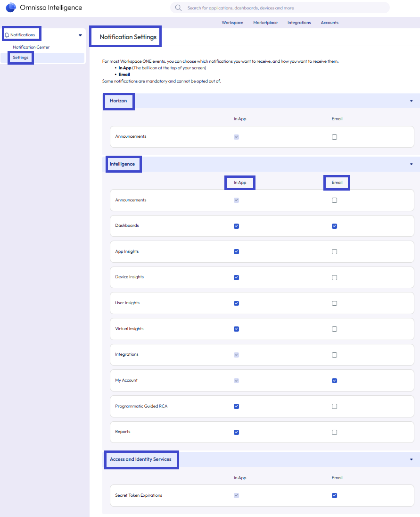Click the Intelligence section header label

[x=122, y=164]
